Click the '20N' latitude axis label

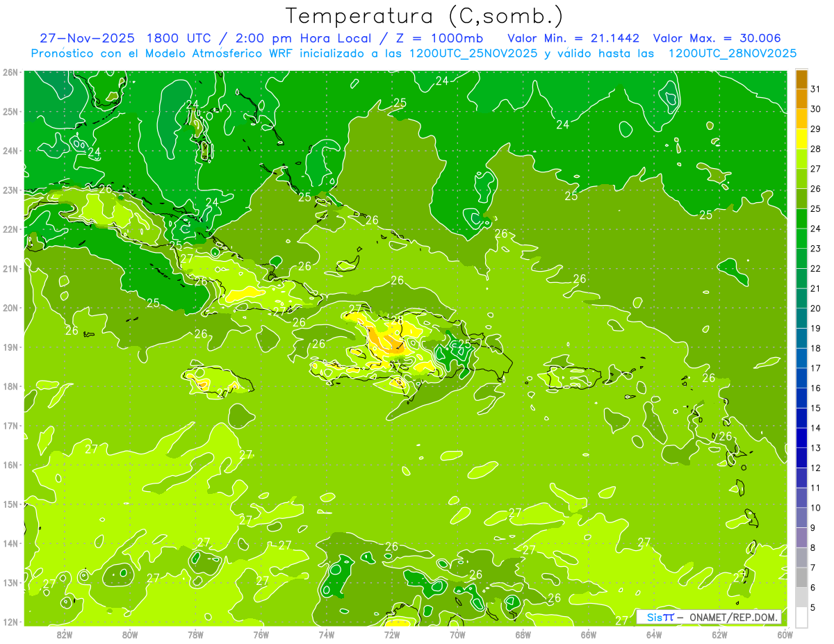[x=10, y=308]
